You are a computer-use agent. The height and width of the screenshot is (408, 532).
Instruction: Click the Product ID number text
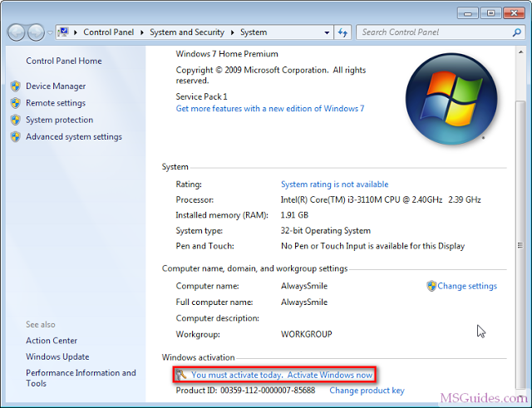(x=268, y=391)
